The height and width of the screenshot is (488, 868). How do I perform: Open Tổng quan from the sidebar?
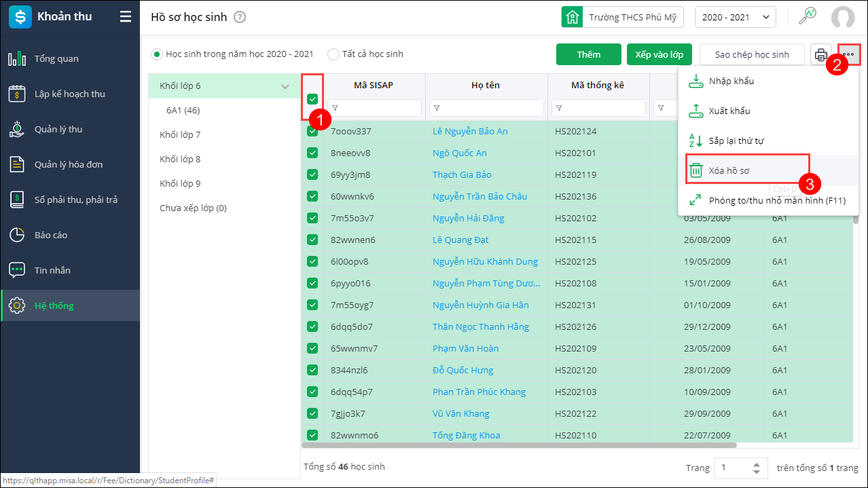70,58
